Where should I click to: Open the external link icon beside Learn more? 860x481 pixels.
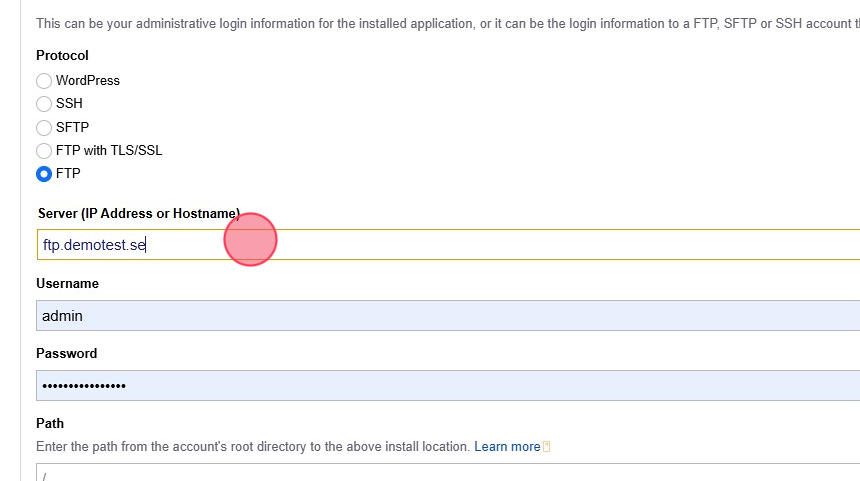547,447
